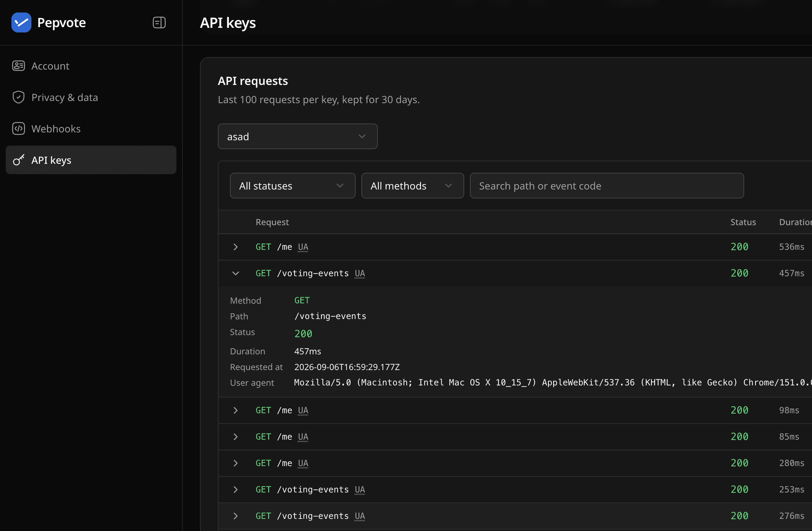Click the 200 Status detail value

303,334
